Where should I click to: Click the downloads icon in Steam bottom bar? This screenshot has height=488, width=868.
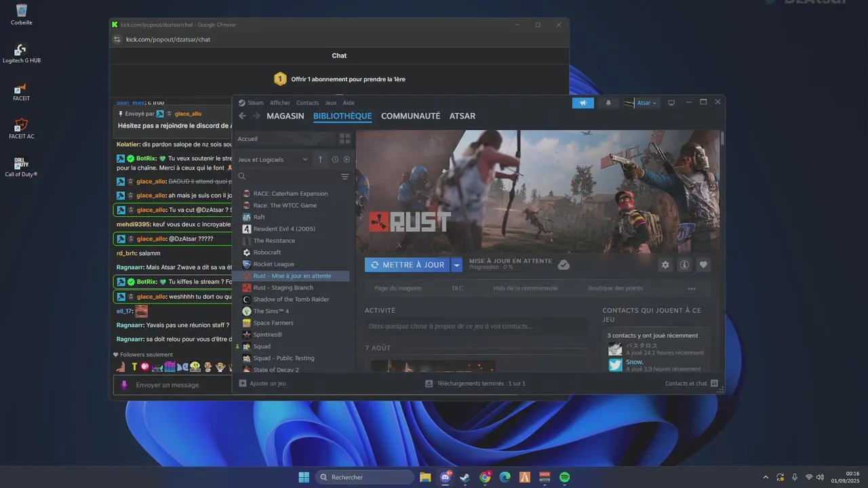coord(429,383)
